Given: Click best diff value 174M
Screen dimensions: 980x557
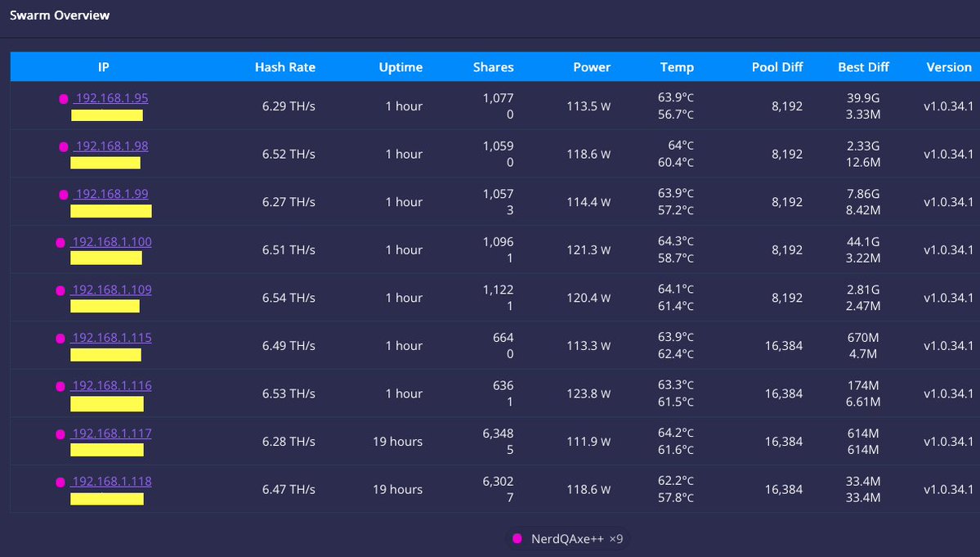Looking at the screenshot, I should (863, 386).
